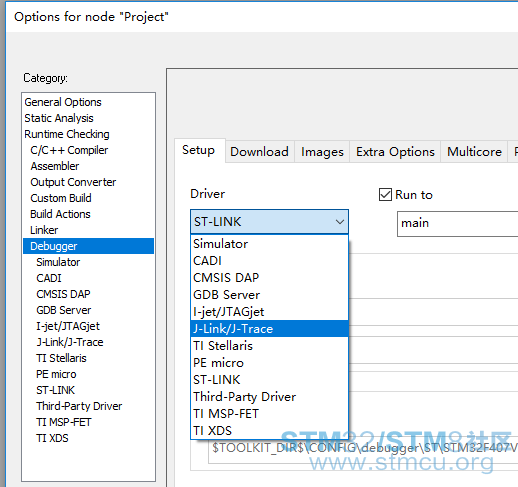Viewport: 518px width, 487px height.
Task: Select Linker category
Action: 44,230
